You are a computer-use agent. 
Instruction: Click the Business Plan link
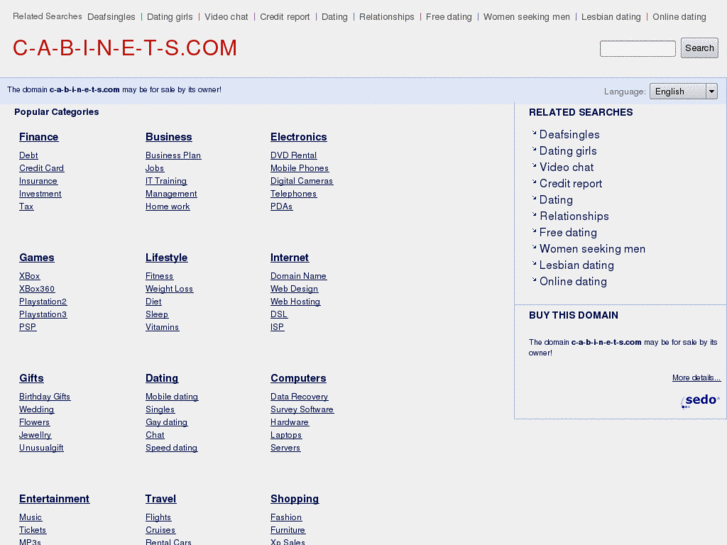coord(173,155)
